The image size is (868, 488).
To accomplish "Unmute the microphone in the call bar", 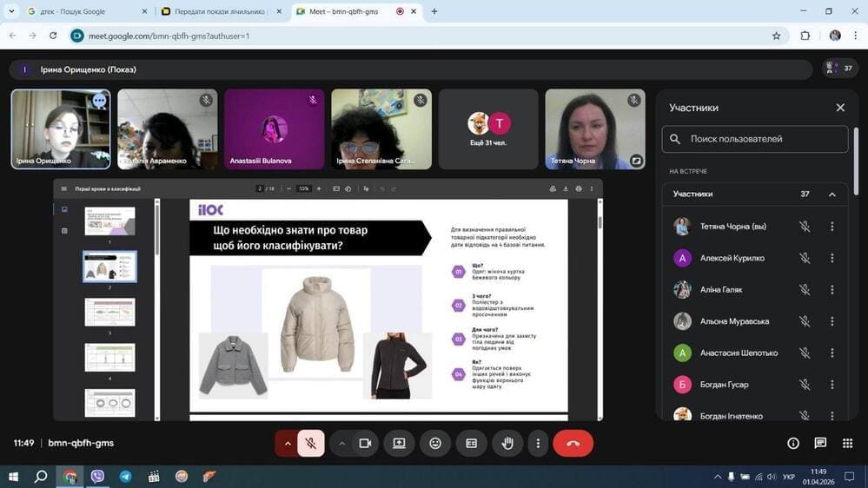I will (x=310, y=444).
